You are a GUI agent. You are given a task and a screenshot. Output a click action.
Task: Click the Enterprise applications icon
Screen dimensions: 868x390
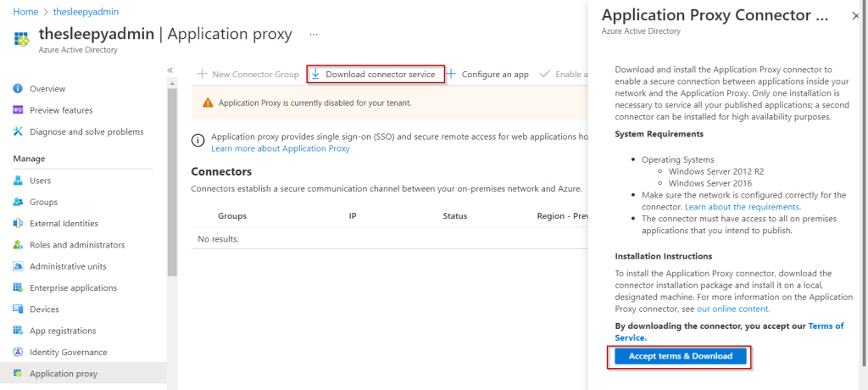[19, 288]
